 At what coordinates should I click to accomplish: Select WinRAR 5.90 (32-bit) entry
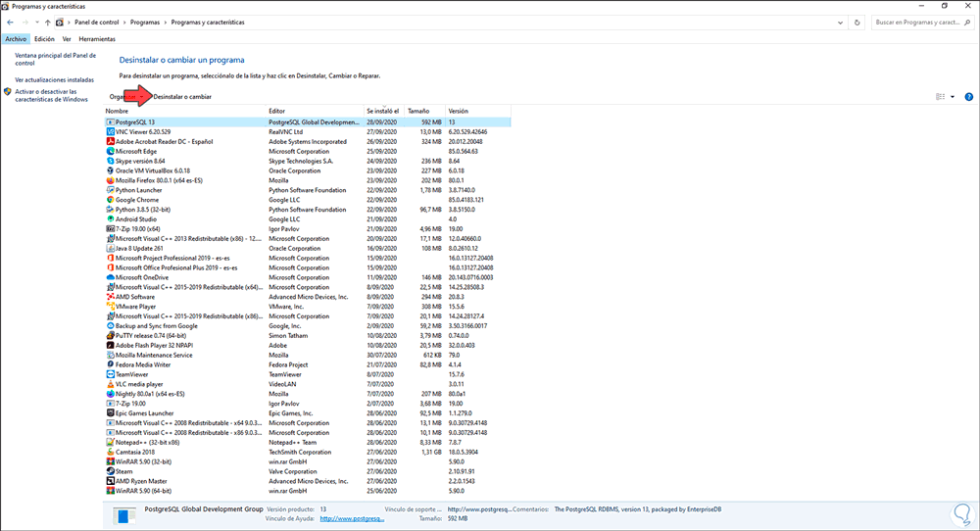[308, 462]
